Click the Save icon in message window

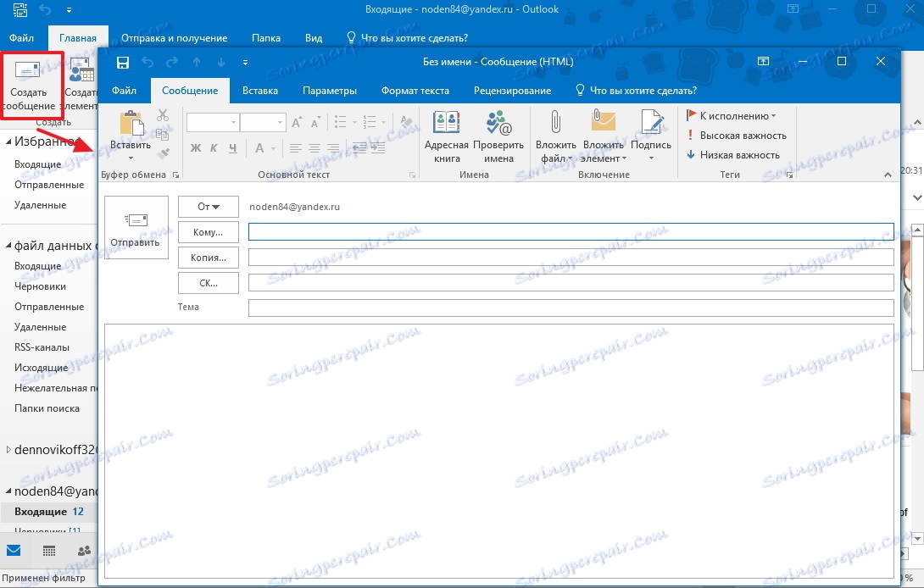(123, 63)
